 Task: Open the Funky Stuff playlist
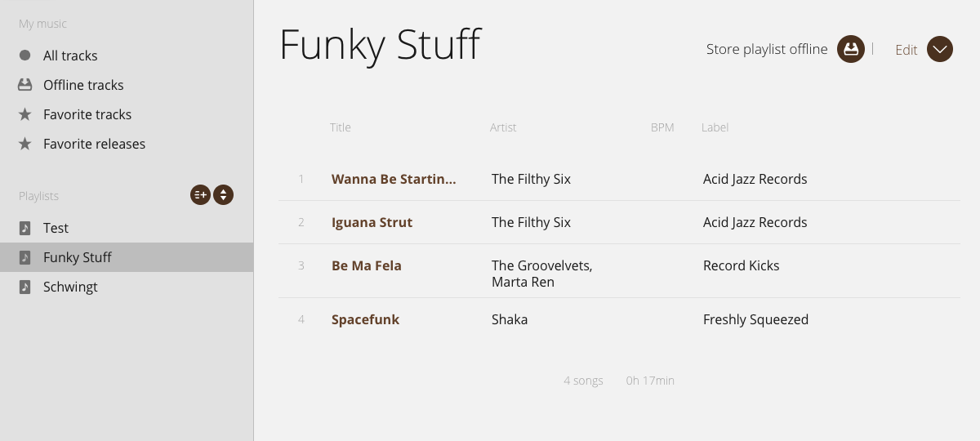78,257
